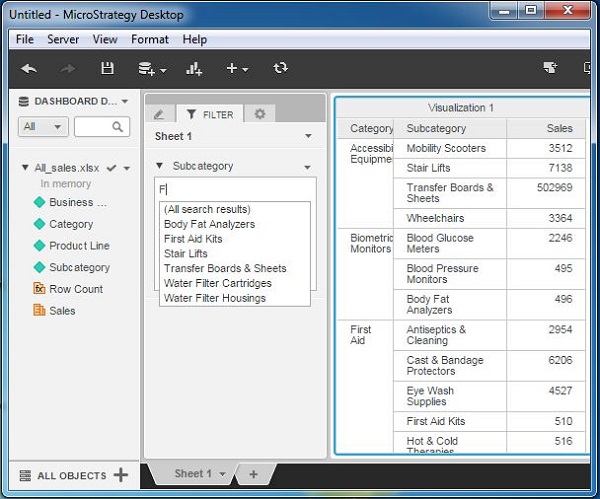Open the Dashboard Datasets panel dropdown arrow

click(x=125, y=101)
